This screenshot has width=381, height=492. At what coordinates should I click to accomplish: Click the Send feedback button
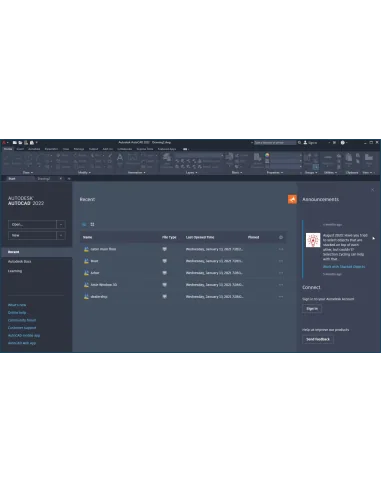tap(318, 339)
